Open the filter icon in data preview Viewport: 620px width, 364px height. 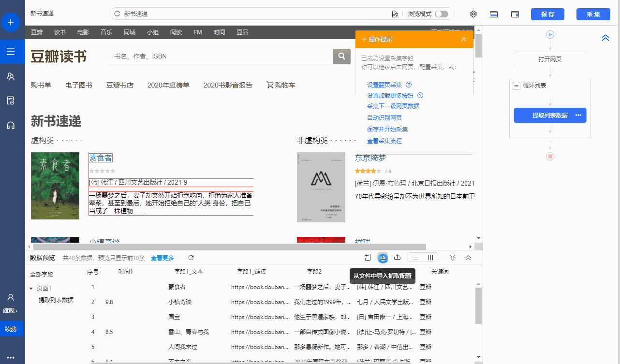click(453, 258)
